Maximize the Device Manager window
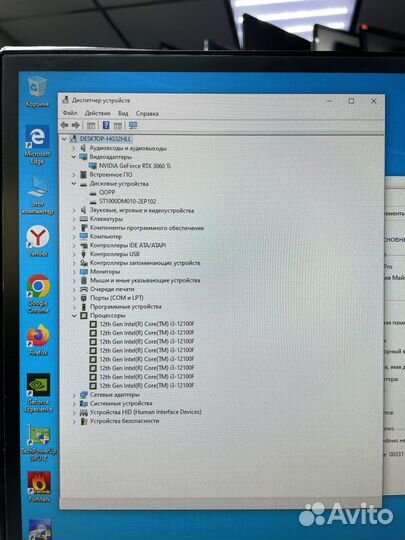 [351, 101]
